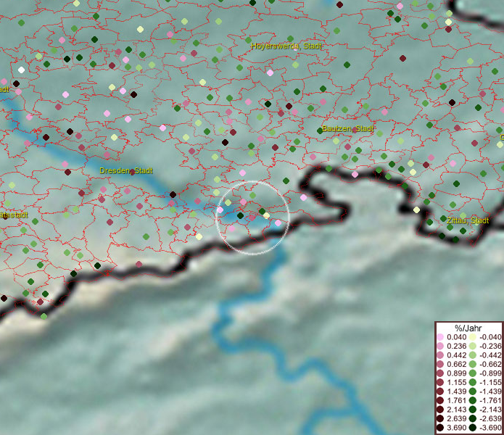Pick the light pink 0.040 legend swatch
The height and width of the screenshot is (435, 504).
[x=440, y=338]
